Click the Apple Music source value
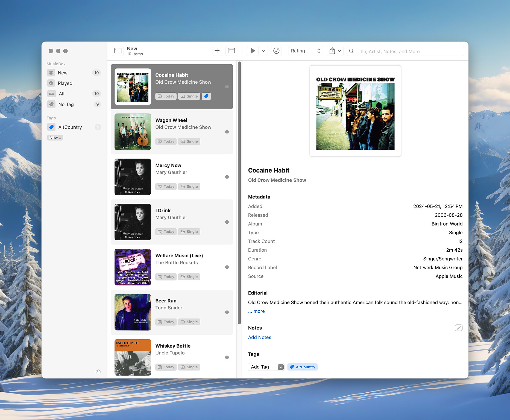The height and width of the screenshot is (420, 510). point(449,276)
